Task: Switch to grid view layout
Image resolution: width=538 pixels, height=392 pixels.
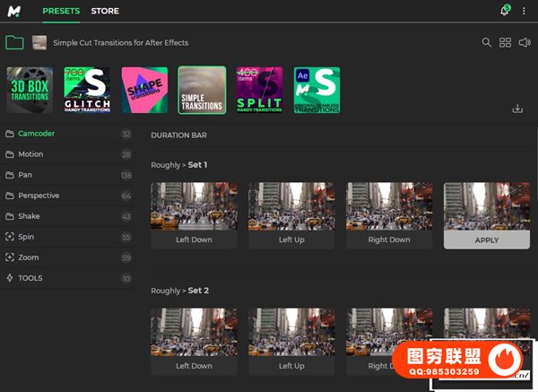Action: 506,42
